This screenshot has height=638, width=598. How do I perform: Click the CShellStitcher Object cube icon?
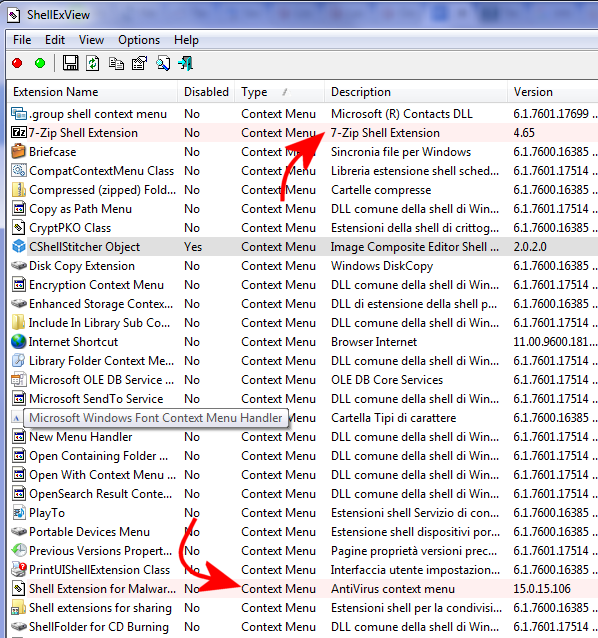coord(18,247)
